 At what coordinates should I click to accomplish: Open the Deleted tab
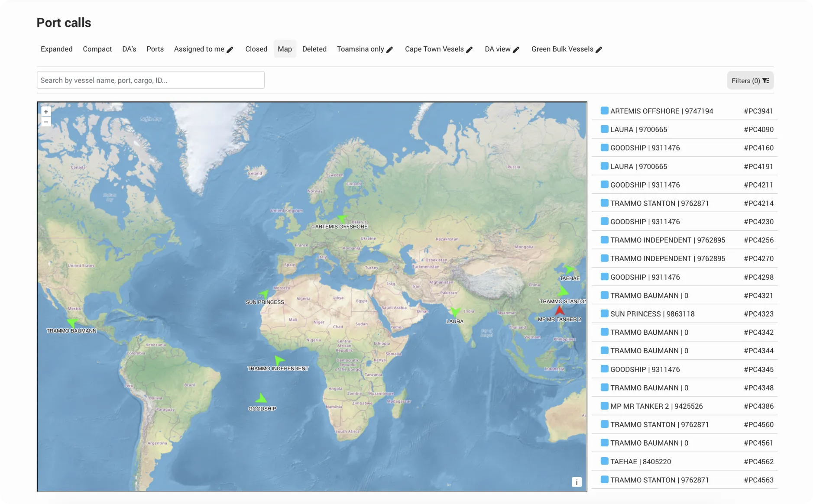point(314,49)
